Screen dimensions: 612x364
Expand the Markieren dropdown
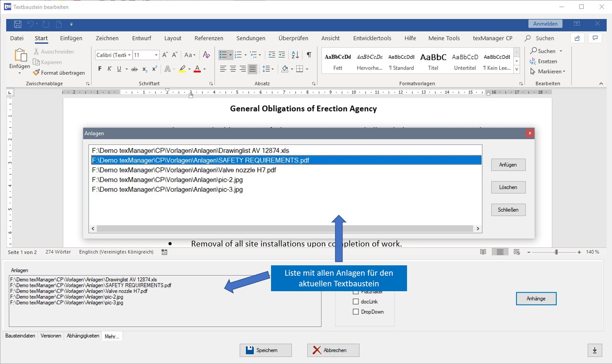point(564,72)
